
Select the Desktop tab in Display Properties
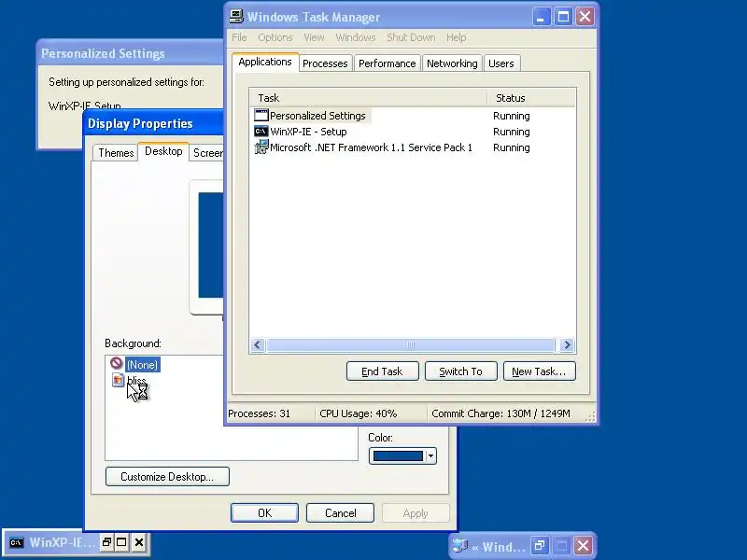pos(163,151)
